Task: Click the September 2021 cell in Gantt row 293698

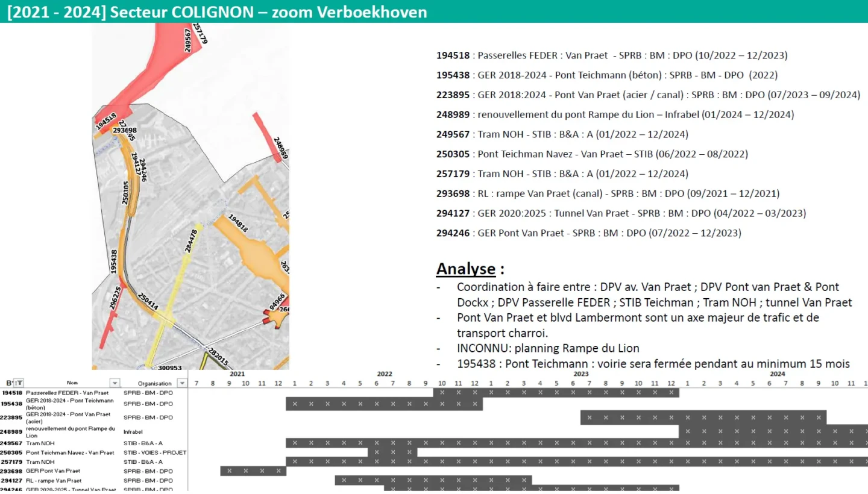Action: pyautogui.click(x=229, y=471)
